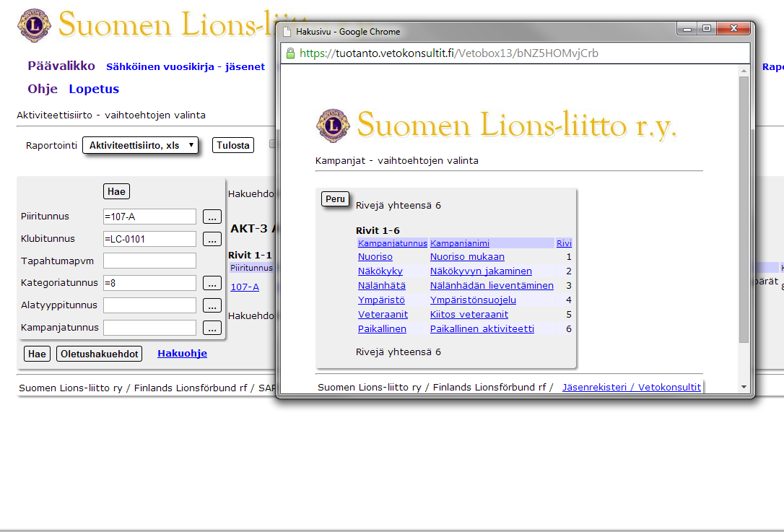Click the Kampanjatunnus input field
784x532 pixels.
click(149, 328)
